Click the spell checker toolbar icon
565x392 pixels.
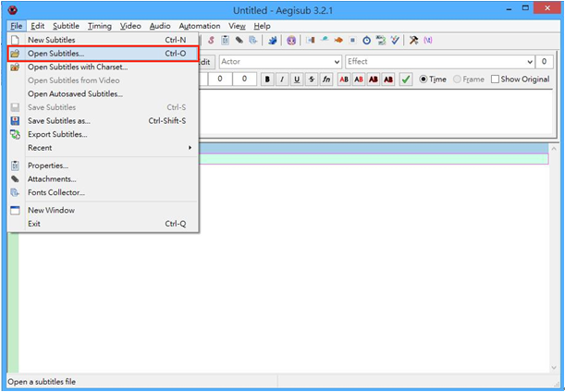click(395, 41)
